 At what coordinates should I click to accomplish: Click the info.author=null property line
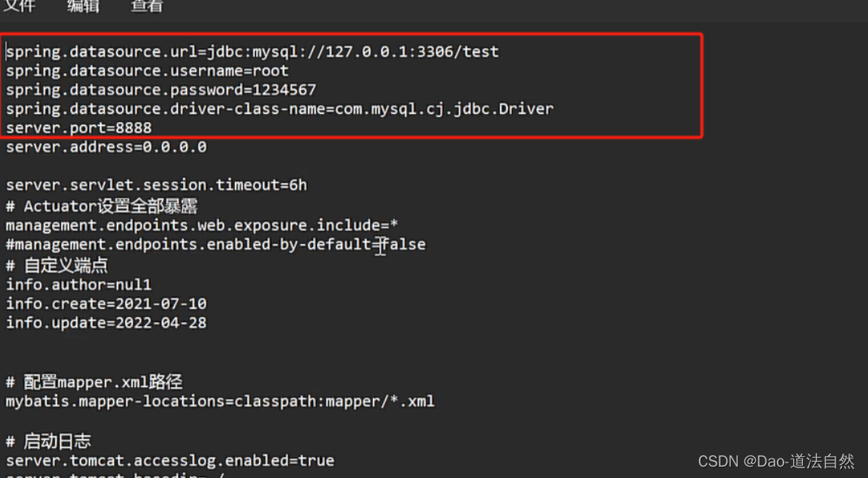(x=77, y=285)
